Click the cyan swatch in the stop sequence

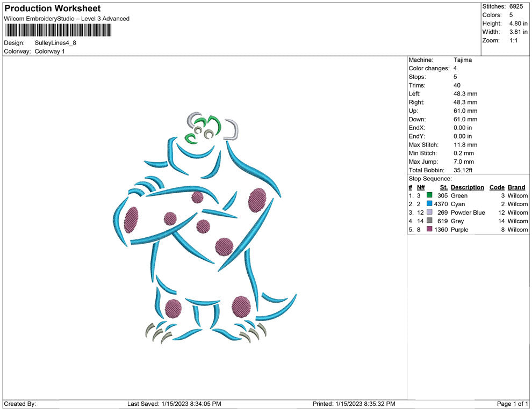point(428,204)
